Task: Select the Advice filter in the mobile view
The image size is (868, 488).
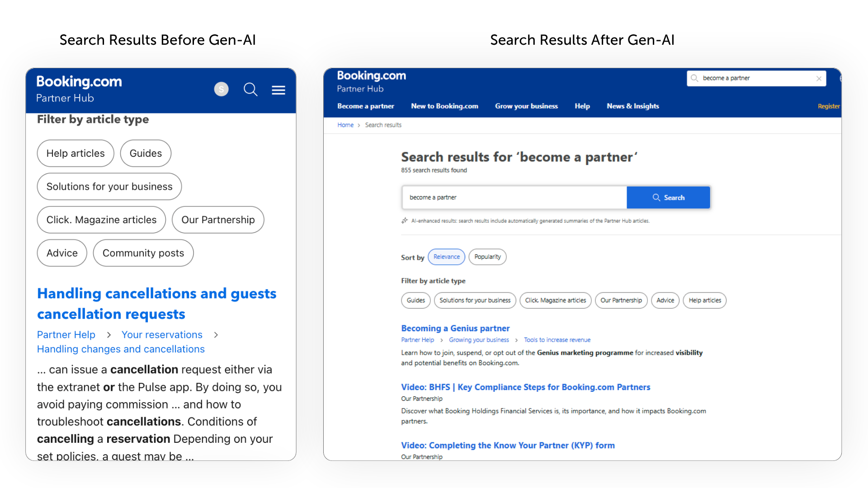Action: coord(62,253)
